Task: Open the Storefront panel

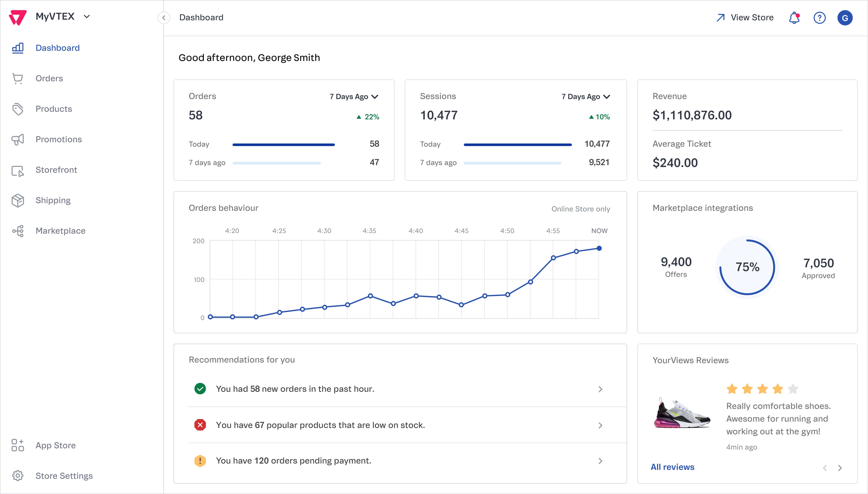Action: [56, 170]
